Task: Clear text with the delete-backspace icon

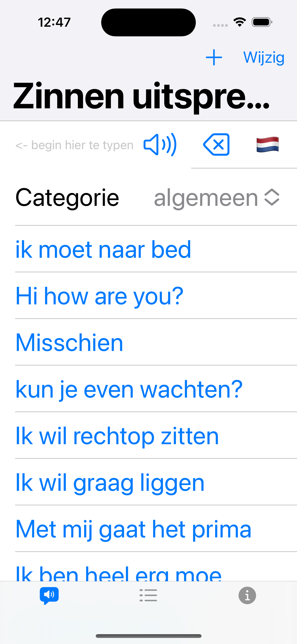Action: (216, 145)
